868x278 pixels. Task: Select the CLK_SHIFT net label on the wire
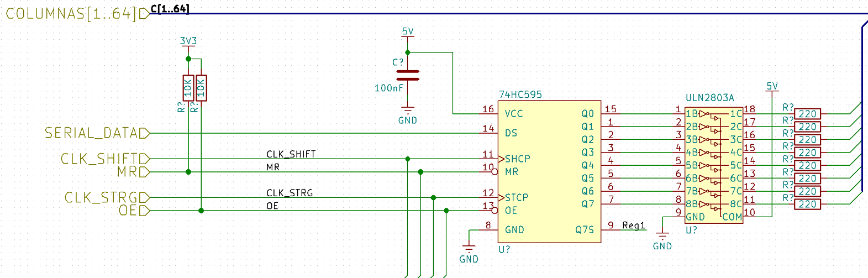click(x=291, y=154)
